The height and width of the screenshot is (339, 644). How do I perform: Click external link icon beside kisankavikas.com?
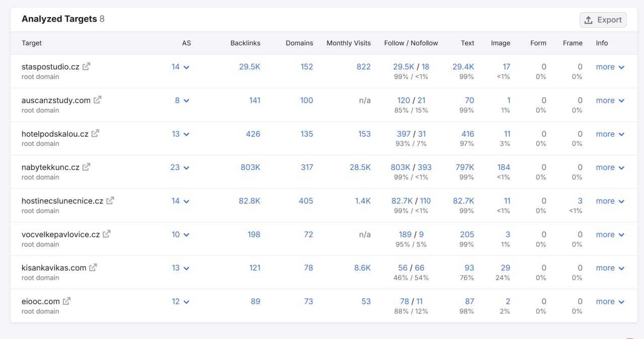pos(93,268)
